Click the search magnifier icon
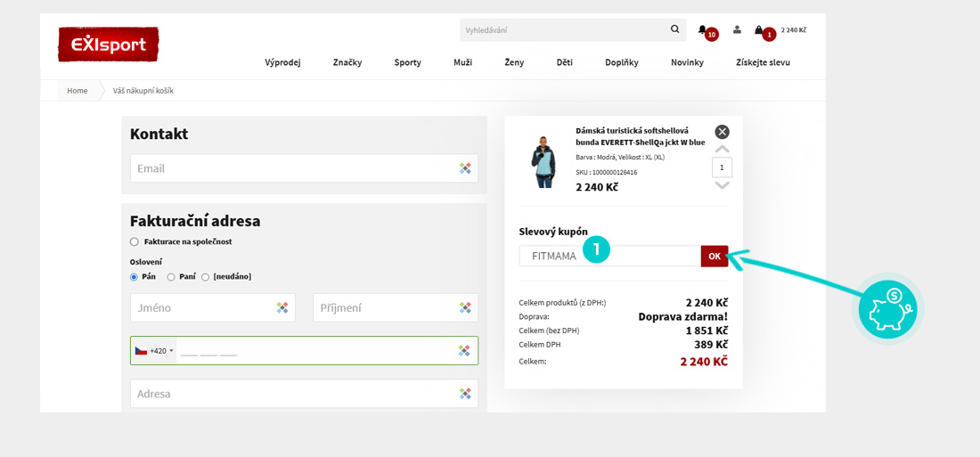 coord(674,29)
